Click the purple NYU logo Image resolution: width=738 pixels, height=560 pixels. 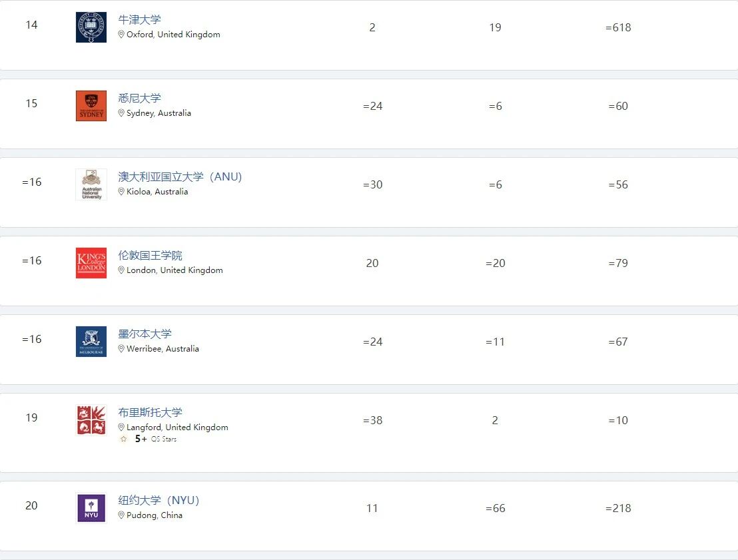pos(91,508)
